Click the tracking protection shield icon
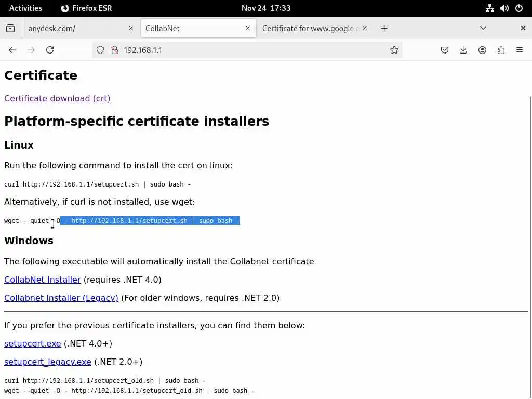Screen dimensions: 532x399 [100, 50]
